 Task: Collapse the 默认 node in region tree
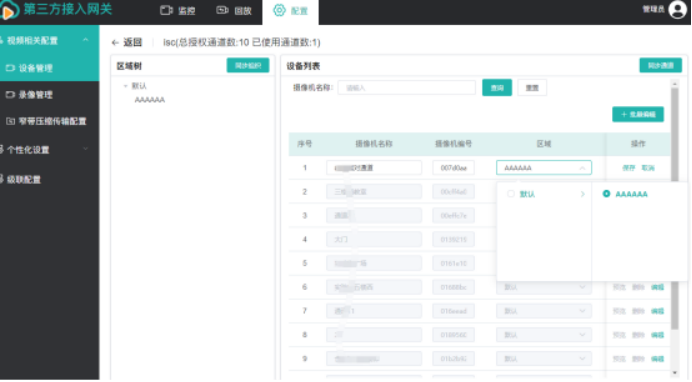point(125,86)
